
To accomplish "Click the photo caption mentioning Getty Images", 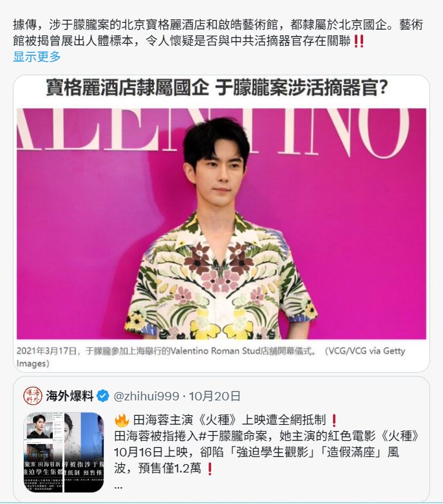I will (211, 357).
